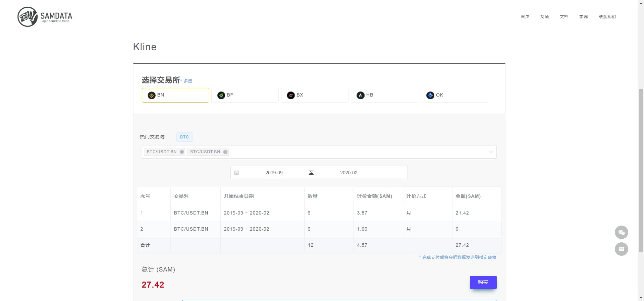Click the page vertical scrollbar
The height and width of the screenshot is (301, 644).
pyautogui.click(x=641, y=170)
